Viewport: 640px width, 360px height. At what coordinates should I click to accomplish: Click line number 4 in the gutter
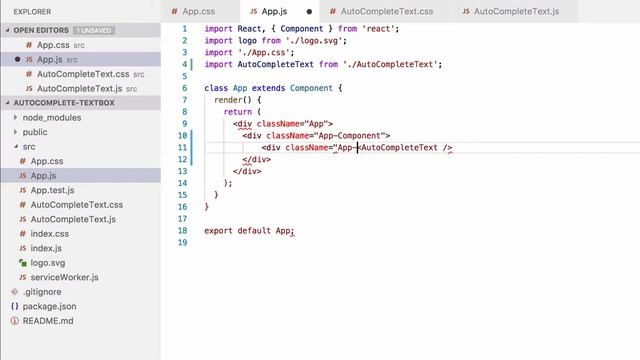(x=184, y=64)
